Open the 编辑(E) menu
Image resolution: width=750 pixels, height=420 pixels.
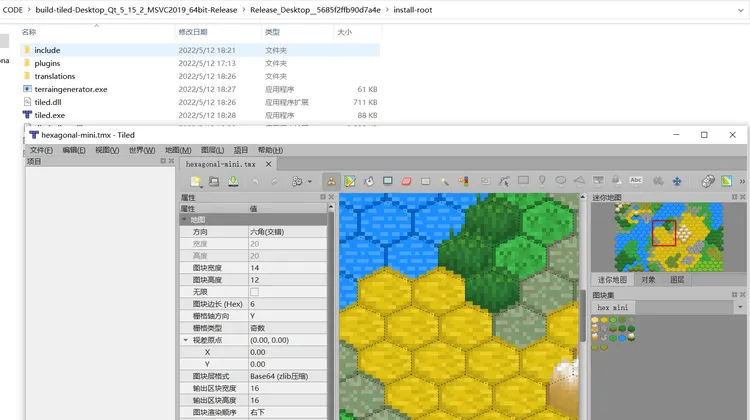point(74,150)
